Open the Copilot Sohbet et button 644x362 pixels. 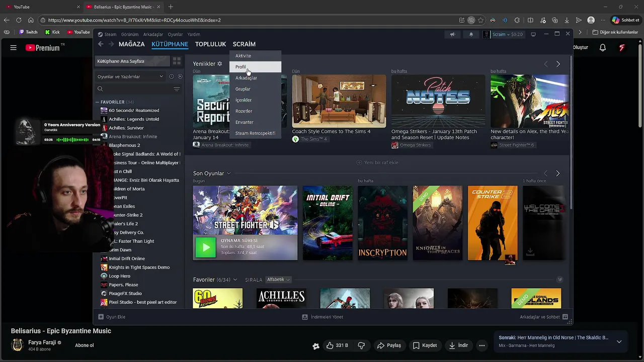point(625,20)
